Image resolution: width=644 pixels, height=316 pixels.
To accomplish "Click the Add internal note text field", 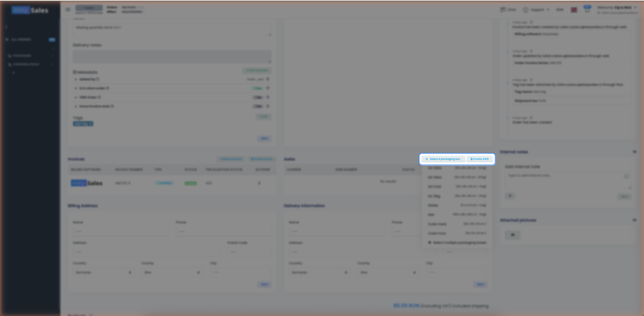I will 568,180.
